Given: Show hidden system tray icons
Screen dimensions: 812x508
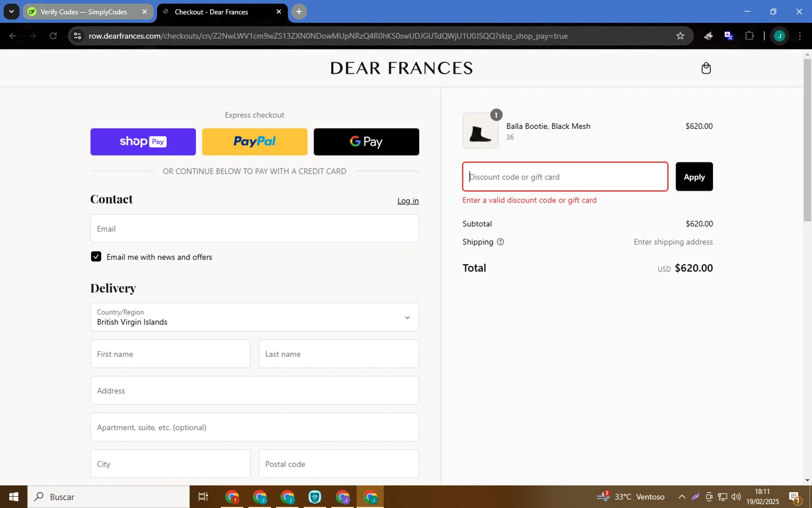Looking at the screenshot, I should pos(682,497).
